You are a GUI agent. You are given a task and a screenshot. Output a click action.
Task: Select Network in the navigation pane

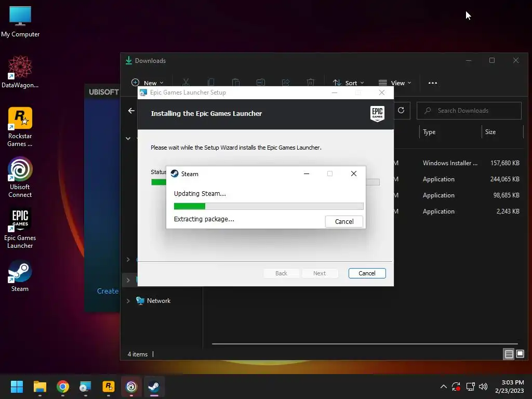158,301
